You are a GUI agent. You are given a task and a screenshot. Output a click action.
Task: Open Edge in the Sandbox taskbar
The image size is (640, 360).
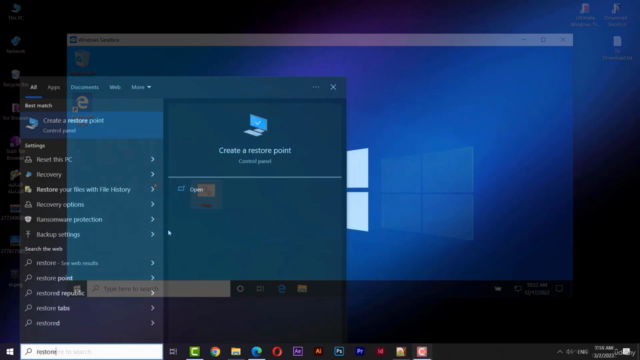[282, 289]
